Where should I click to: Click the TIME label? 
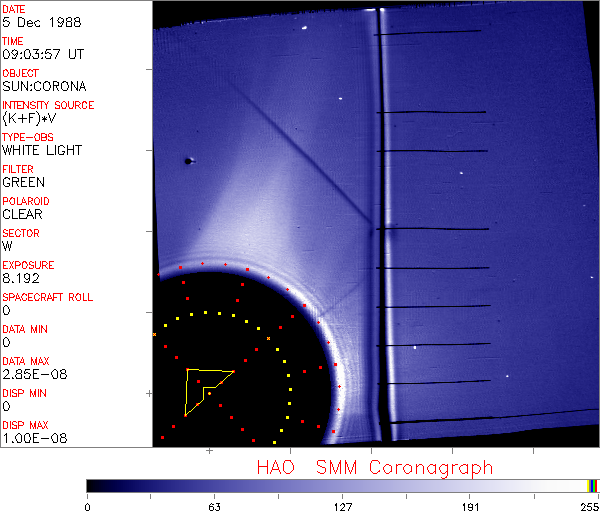pyautogui.click(x=13, y=41)
